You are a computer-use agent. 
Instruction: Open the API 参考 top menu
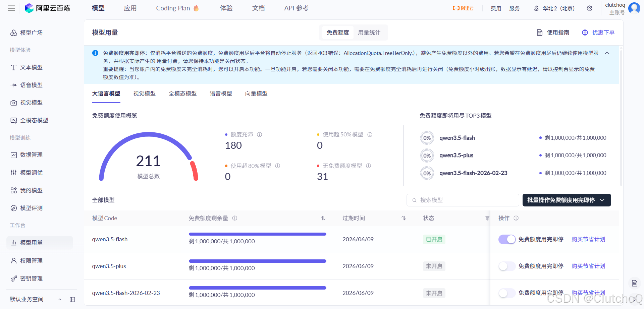[296, 8]
